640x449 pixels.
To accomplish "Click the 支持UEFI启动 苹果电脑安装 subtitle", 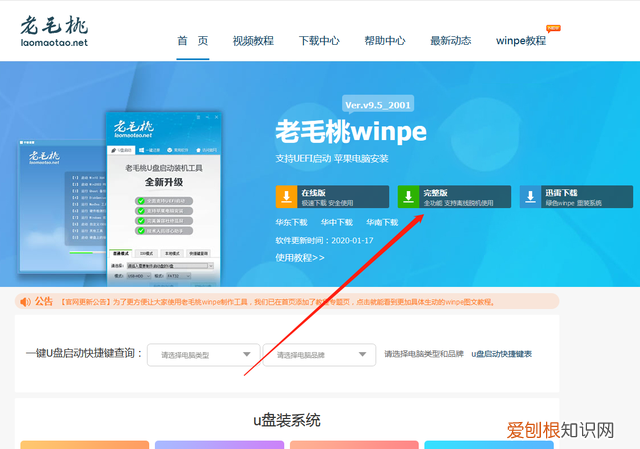I will [x=332, y=158].
